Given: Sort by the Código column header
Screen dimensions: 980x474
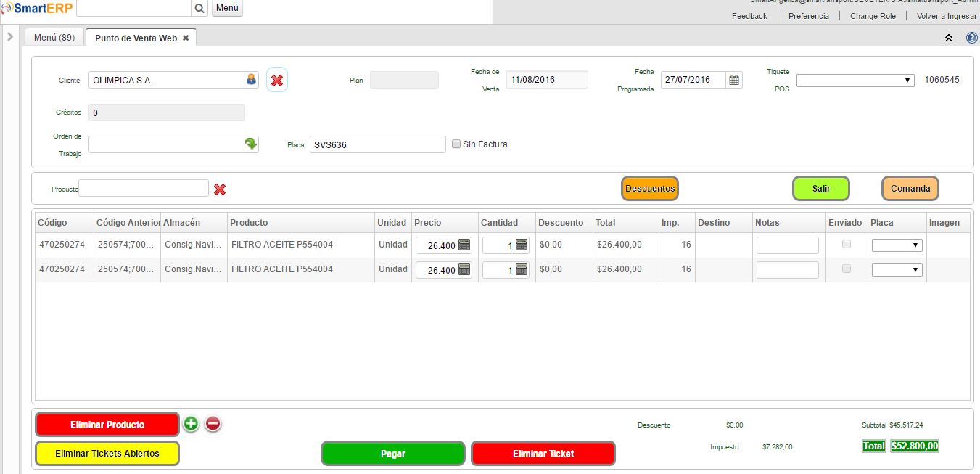Looking at the screenshot, I should 65,222.
